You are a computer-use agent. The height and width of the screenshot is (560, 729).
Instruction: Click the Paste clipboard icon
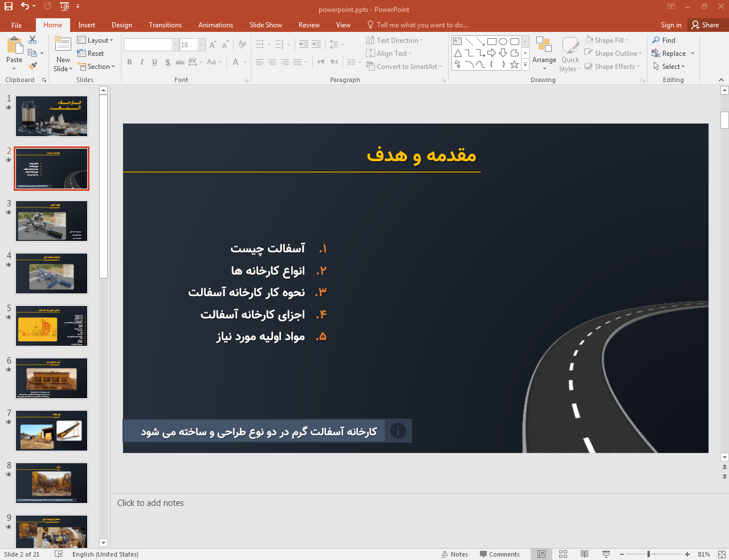coord(14,47)
